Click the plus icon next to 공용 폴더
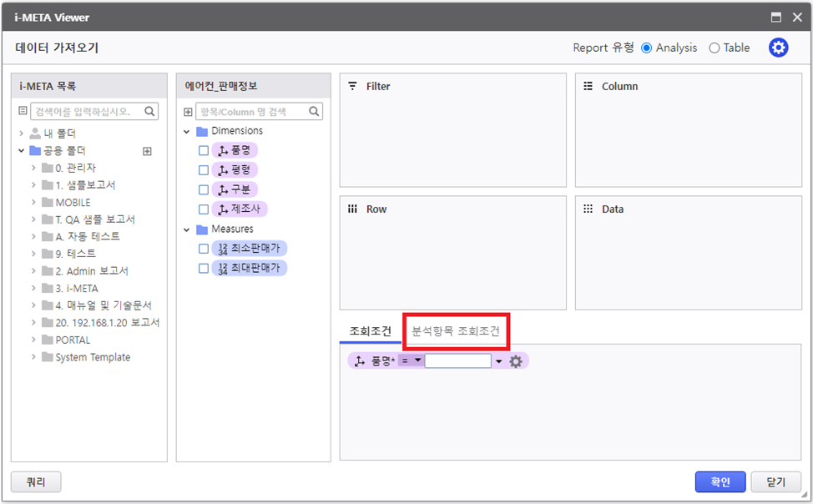The width and height of the screenshot is (813, 504). 147,151
